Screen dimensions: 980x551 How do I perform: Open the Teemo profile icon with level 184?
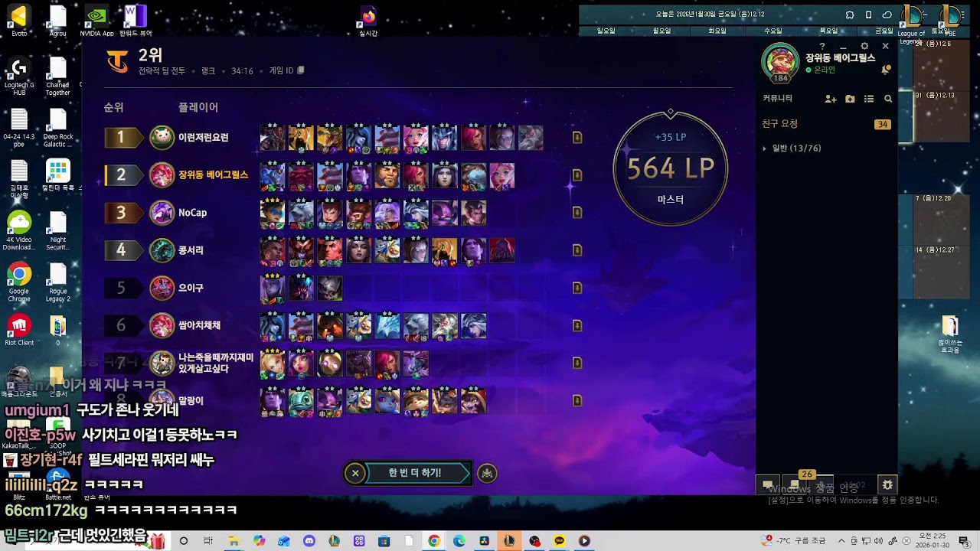780,63
